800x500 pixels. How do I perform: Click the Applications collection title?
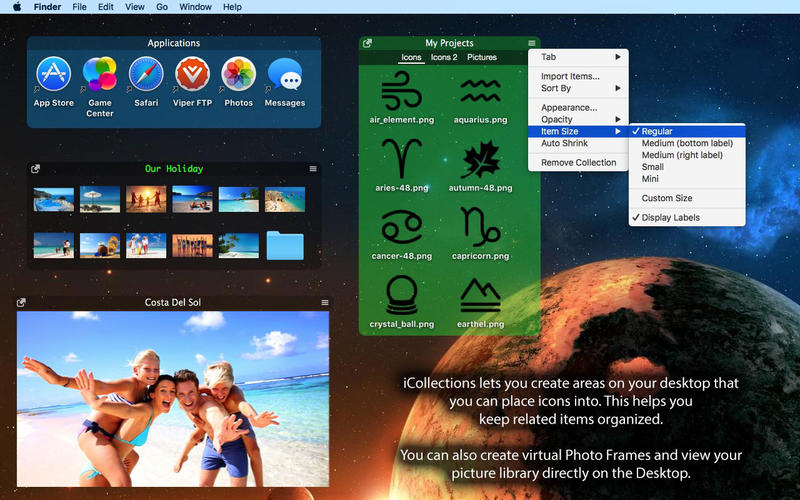pyautogui.click(x=173, y=43)
